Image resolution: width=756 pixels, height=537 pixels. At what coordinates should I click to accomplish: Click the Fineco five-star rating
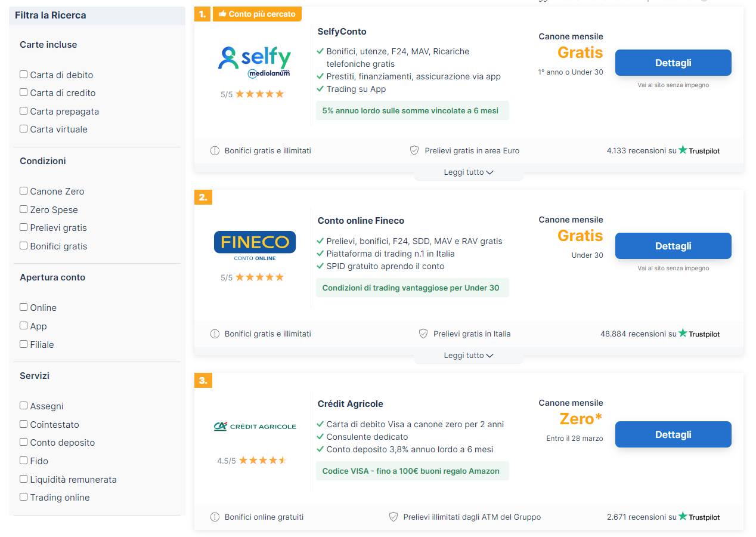259,277
